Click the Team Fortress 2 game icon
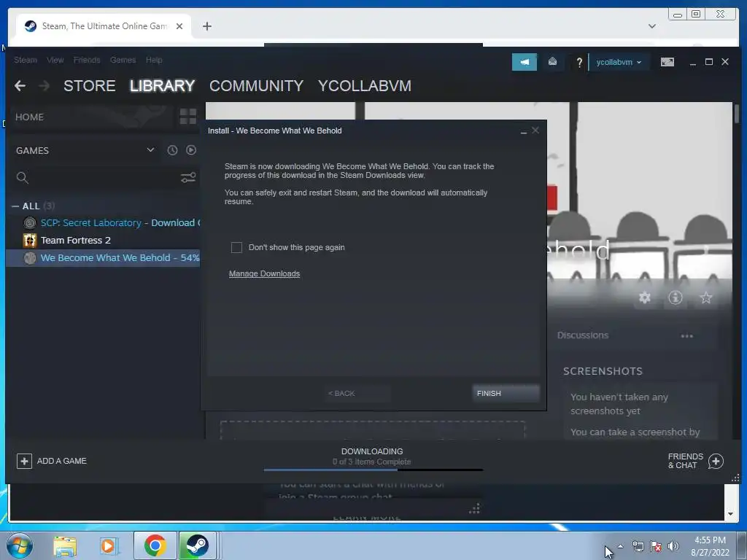 (x=29, y=241)
